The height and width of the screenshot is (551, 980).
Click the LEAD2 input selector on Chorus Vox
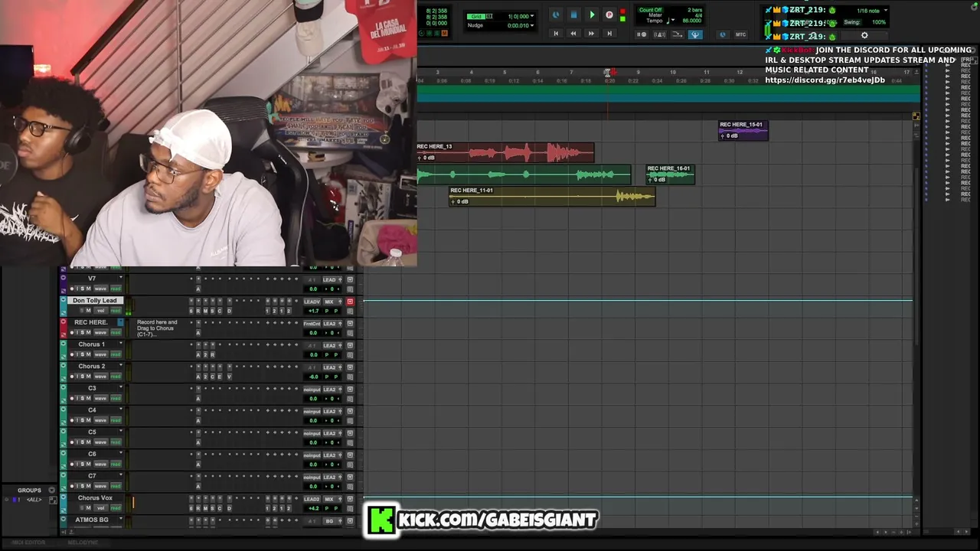(x=312, y=499)
